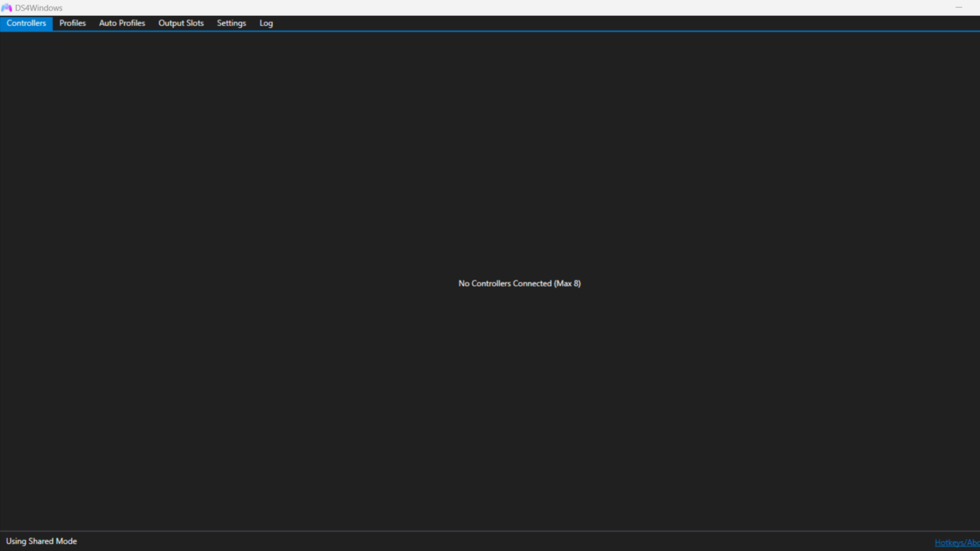Manage virtual controllers via Output Slots

pos(181,23)
